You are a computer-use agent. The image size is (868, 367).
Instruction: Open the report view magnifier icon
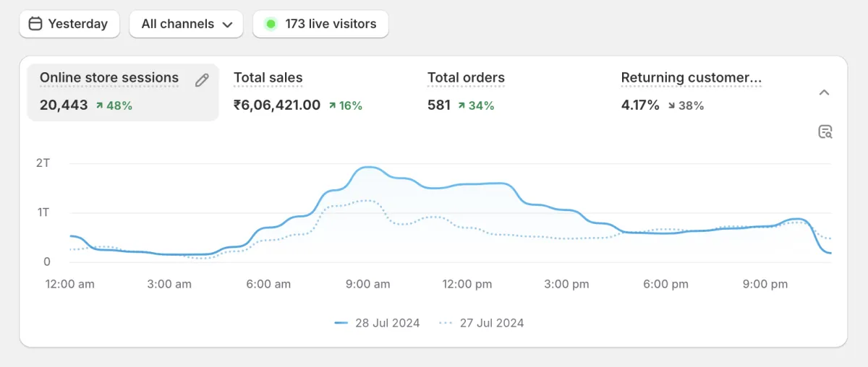click(825, 131)
